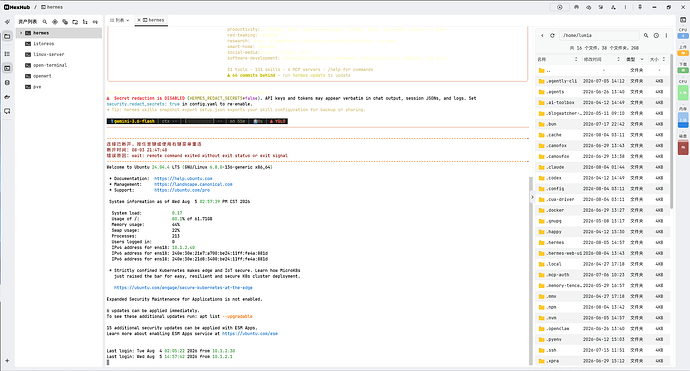This screenshot has width=690, height=371.
Task: Open the history clock icon in file browser
Action: [x=656, y=36]
